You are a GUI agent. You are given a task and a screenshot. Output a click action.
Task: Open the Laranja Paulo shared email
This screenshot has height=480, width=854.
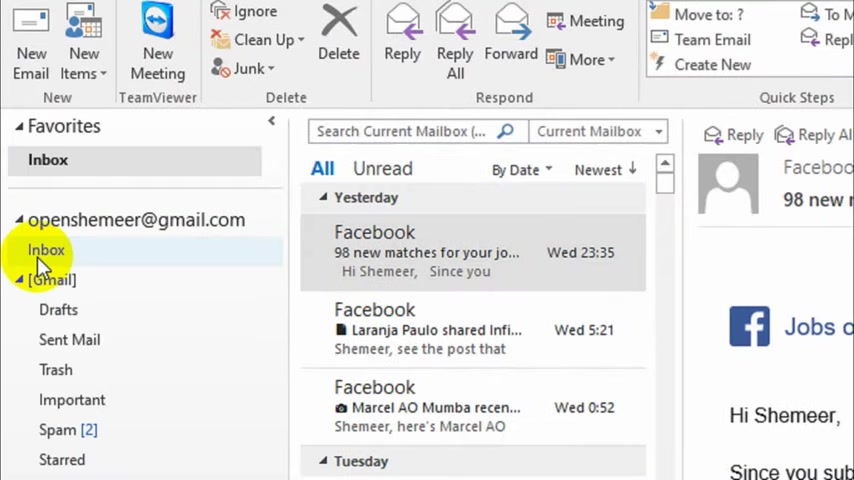[473, 330]
